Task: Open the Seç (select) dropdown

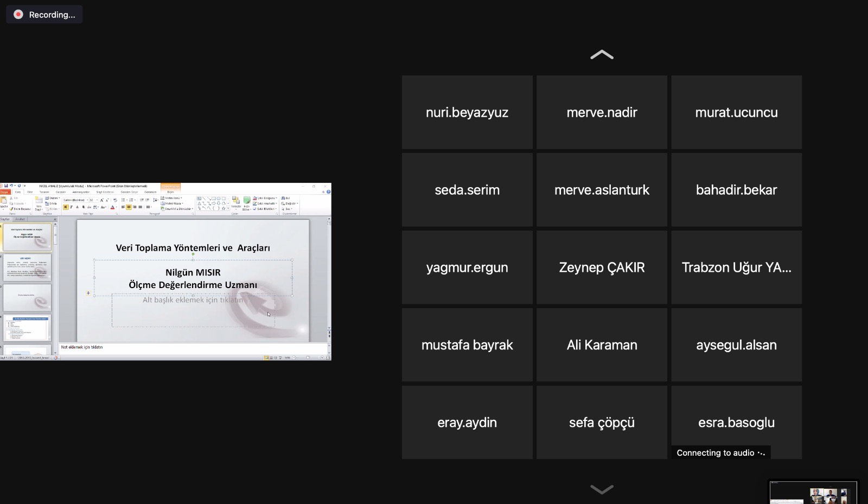Action: click(x=287, y=209)
